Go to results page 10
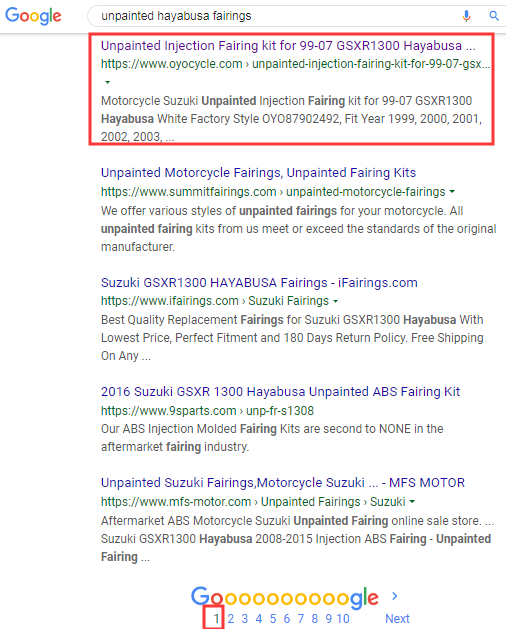 343,619
